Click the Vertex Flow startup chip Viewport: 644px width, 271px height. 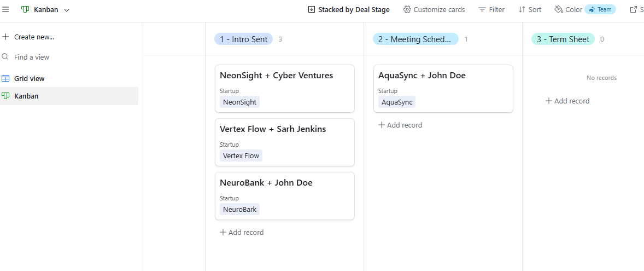[241, 155]
